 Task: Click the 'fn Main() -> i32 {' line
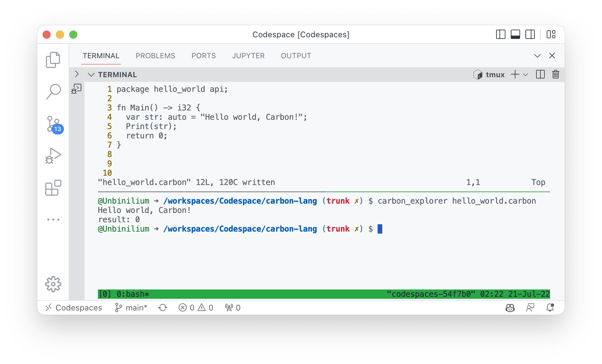pos(158,108)
